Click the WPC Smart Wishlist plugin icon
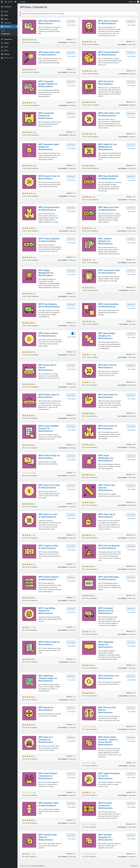The image size is (140, 868). tap(29, 27)
